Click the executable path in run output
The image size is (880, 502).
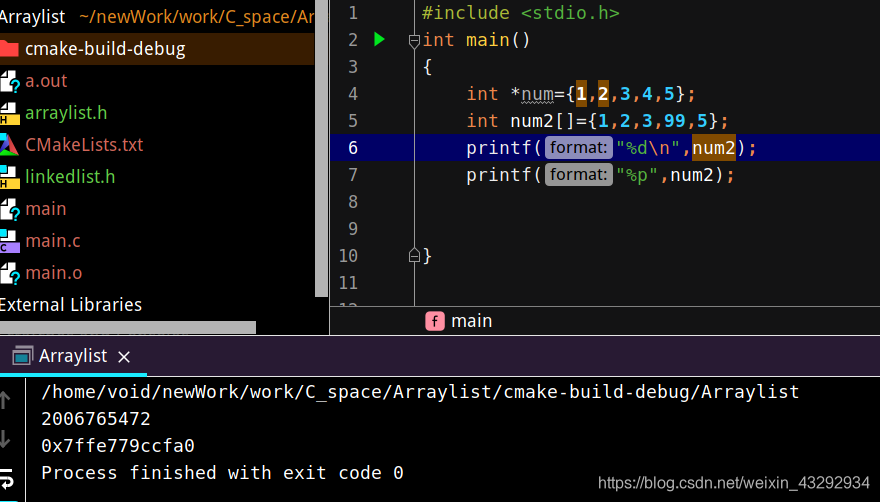point(420,392)
